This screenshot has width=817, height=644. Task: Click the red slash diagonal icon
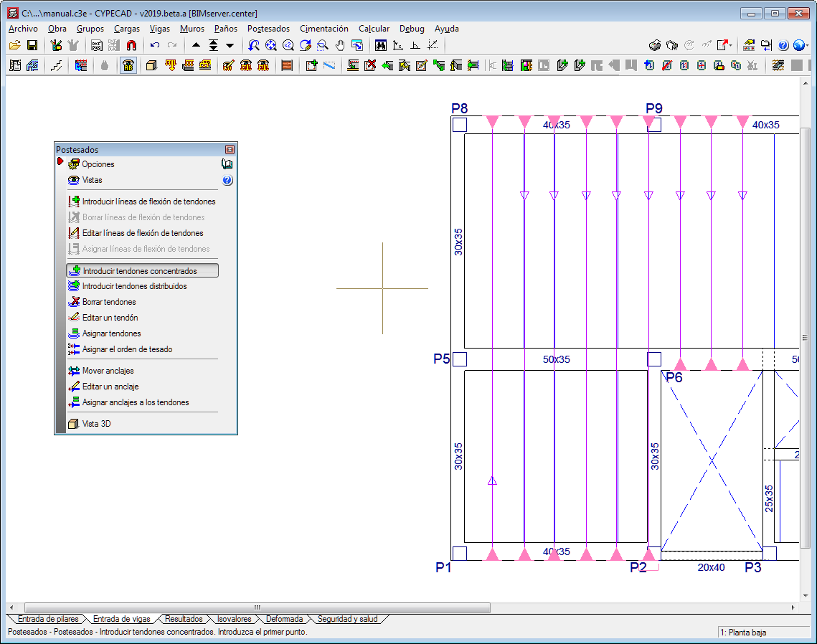pos(667,66)
